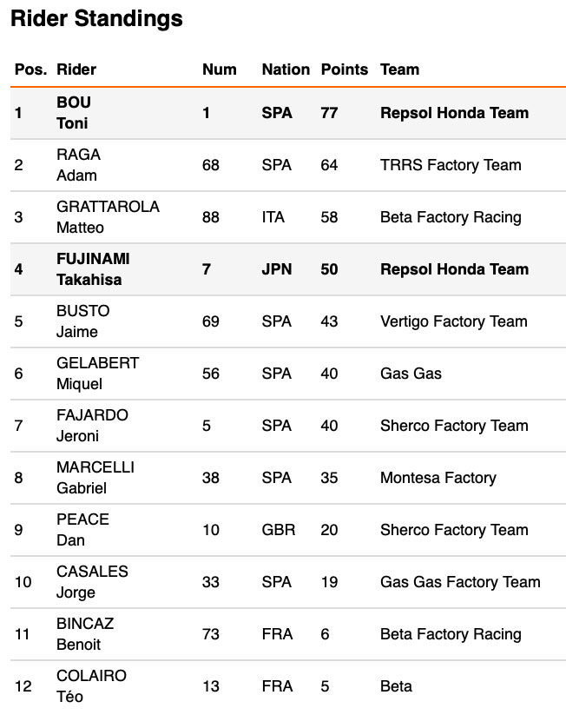Viewport: 566px width, 728px height.
Task: Click the Points column header
Action: (x=345, y=69)
